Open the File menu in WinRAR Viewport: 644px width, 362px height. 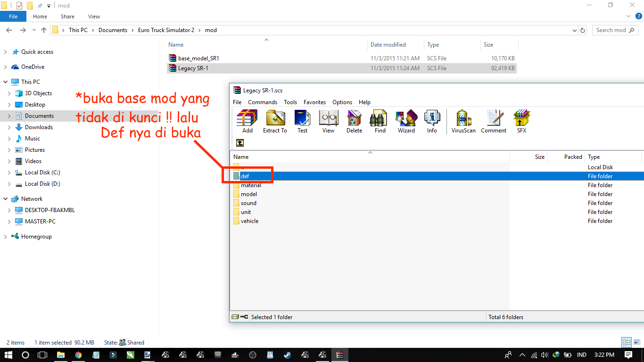click(237, 102)
